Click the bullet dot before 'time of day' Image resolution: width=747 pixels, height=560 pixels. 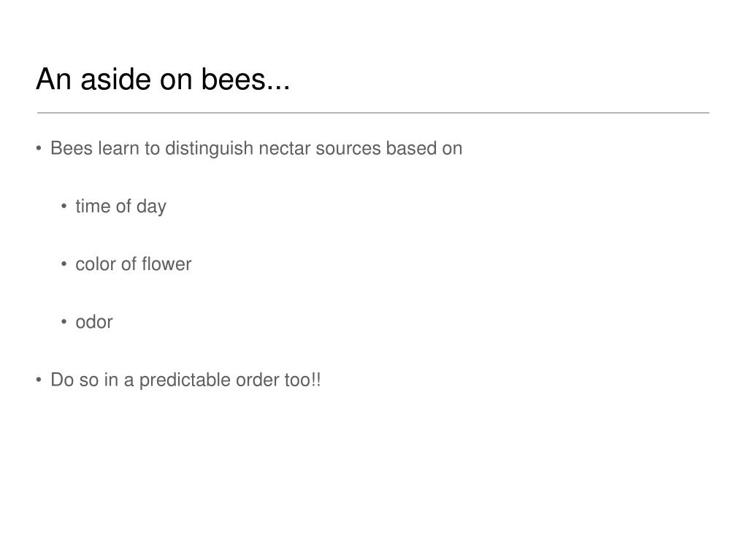pyautogui.click(x=64, y=206)
